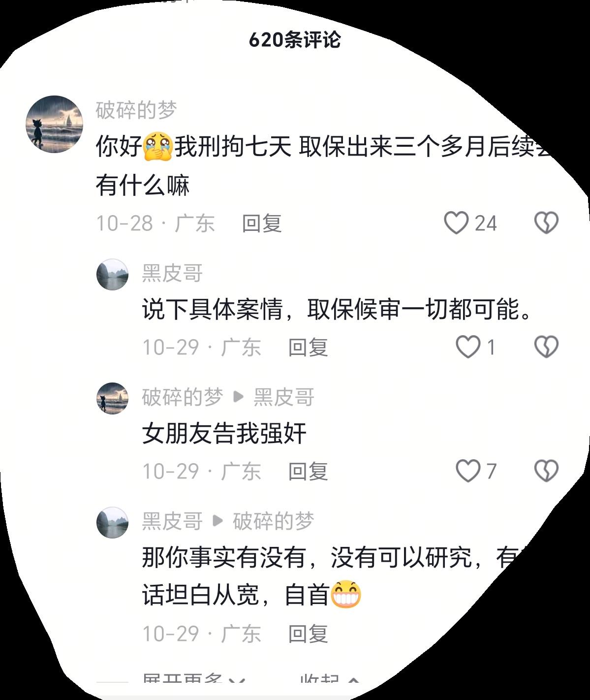Dislike the 女朋友告我 reply
590x700 pixels.
[546, 471]
